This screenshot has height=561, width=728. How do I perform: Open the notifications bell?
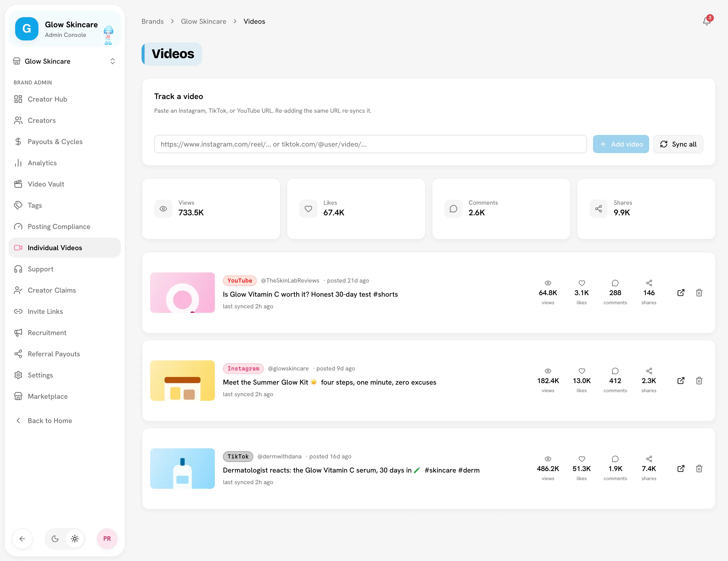706,21
